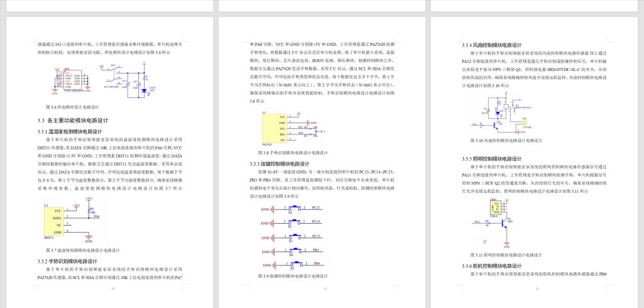644x308 pixels.
Task: Click the PB4 net label in key circuit
Action: (317, 263)
